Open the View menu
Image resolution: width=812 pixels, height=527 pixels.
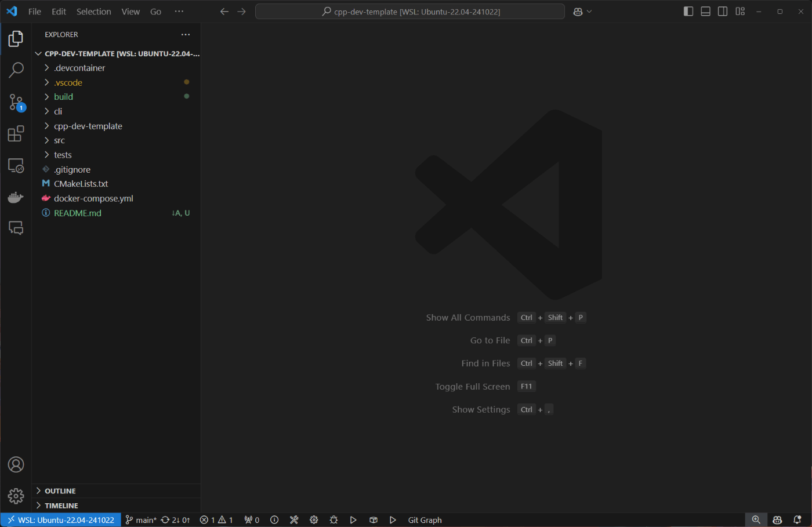coord(130,12)
